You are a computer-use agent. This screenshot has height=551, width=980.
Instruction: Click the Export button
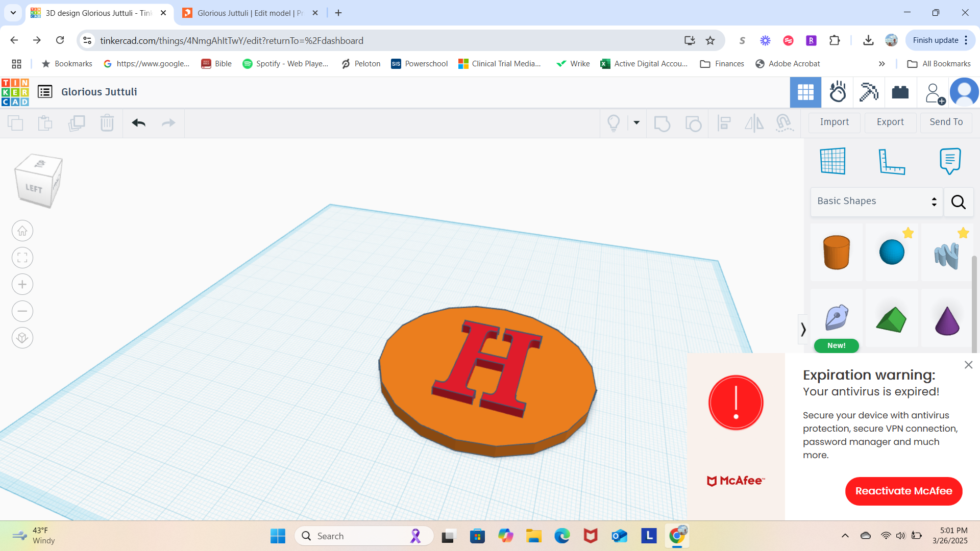890,122
